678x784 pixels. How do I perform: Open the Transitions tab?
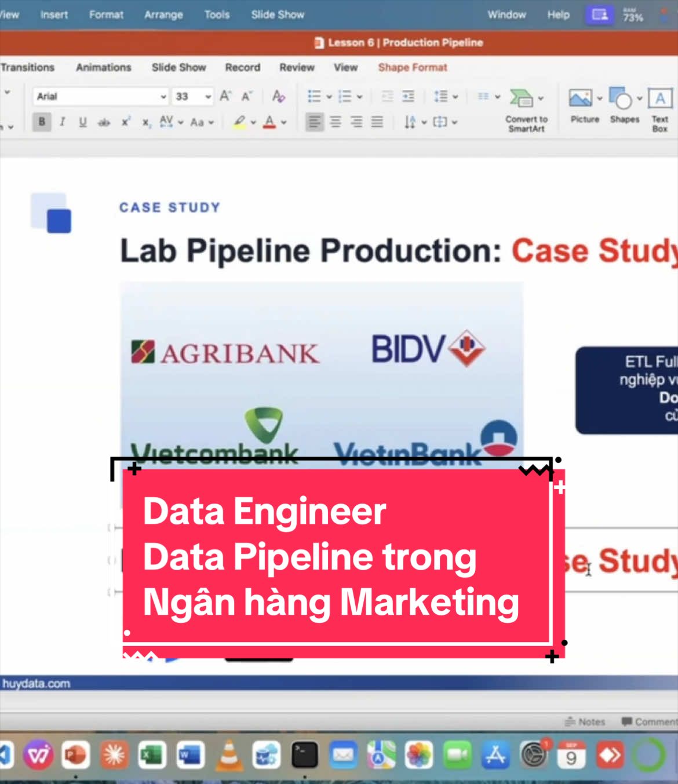[27, 67]
